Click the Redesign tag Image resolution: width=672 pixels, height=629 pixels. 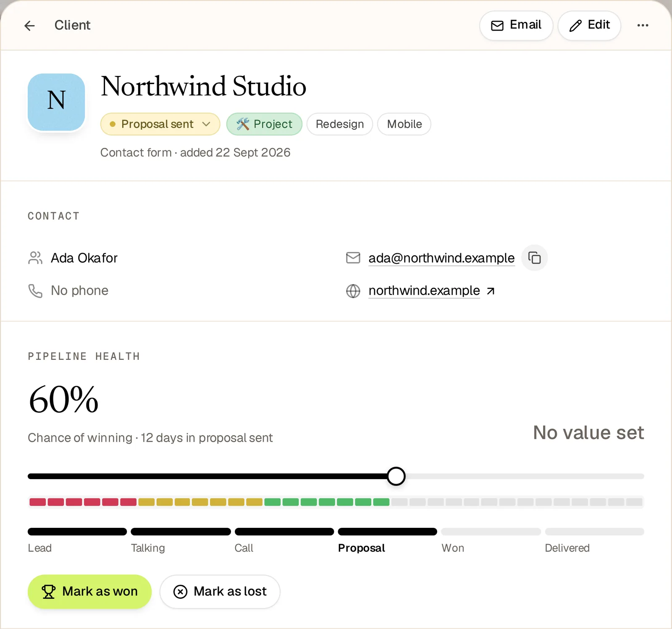point(340,124)
